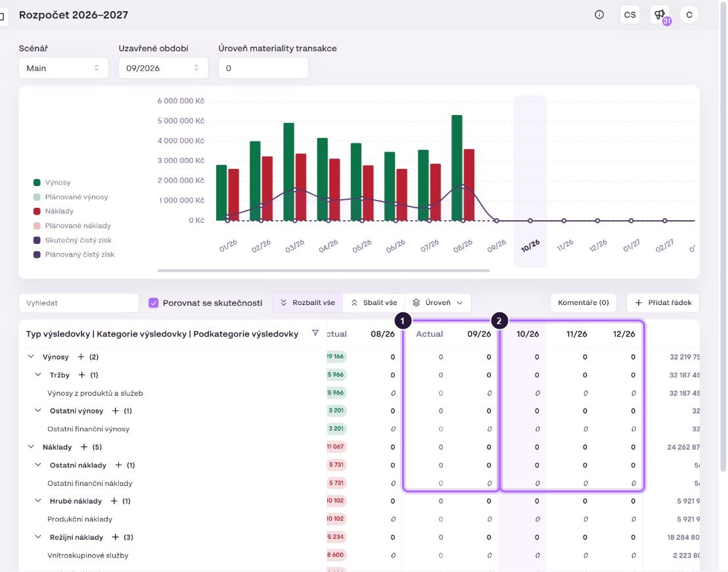Open the Úroveň level dropdown
Image resolution: width=728 pixels, height=572 pixels.
pyautogui.click(x=438, y=303)
